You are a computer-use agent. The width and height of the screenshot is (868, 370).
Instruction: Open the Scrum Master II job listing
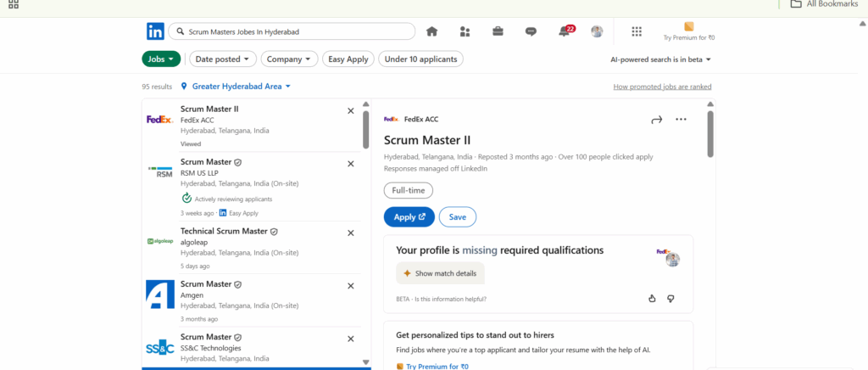click(209, 109)
